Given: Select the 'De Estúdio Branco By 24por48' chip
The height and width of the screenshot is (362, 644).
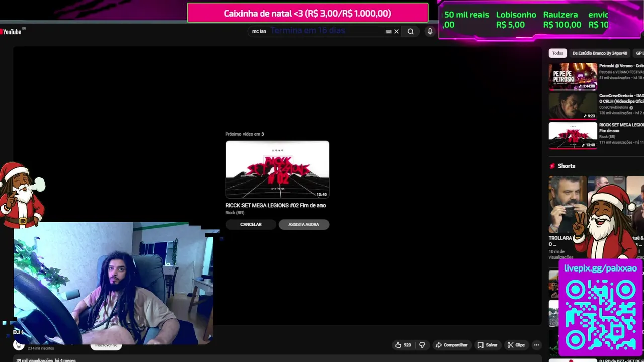Looking at the screenshot, I should (600, 53).
